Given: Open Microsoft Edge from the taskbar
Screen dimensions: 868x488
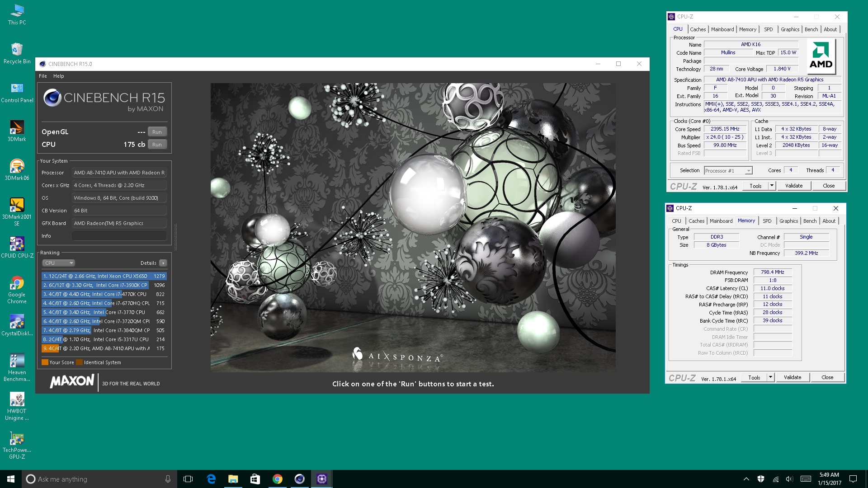Looking at the screenshot, I should point(211,479).
